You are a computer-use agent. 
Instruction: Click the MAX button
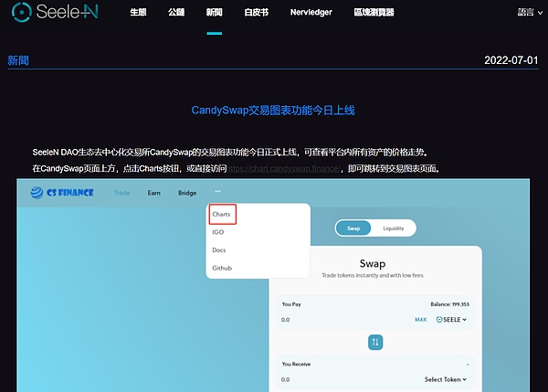pos(421,319)
